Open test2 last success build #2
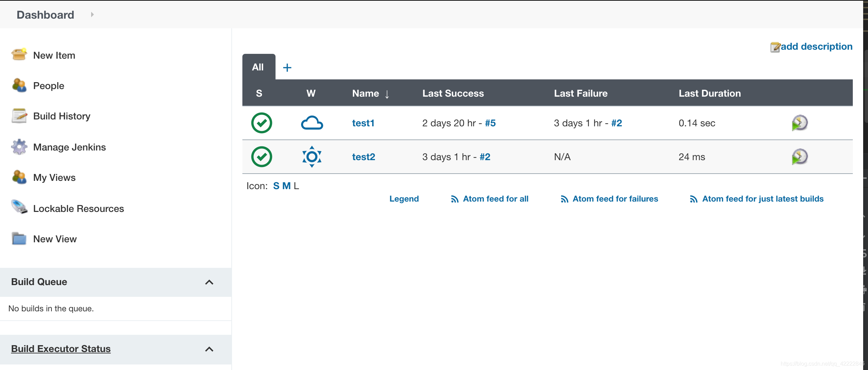The height and width of the screenshot is (370, 868). click(x=485, y=157)
